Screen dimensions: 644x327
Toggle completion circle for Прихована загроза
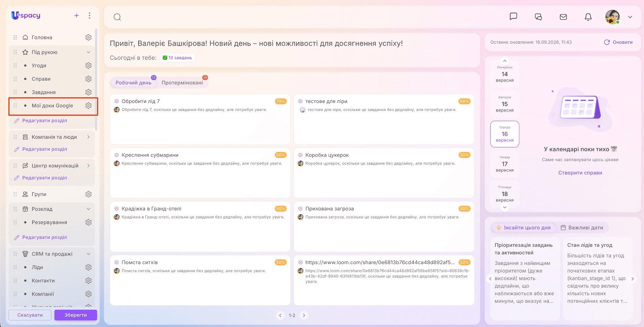coord(300,209)
